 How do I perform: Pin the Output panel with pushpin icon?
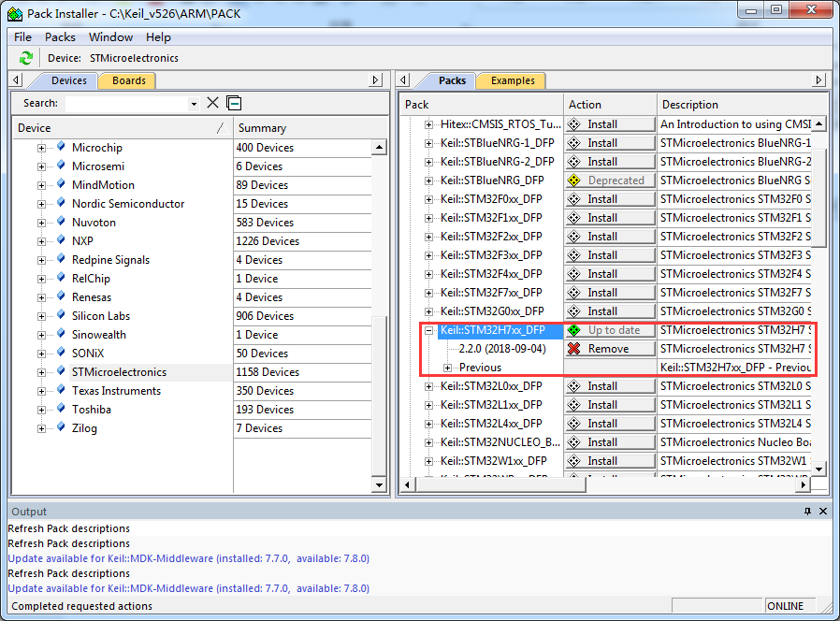(807, 512)
